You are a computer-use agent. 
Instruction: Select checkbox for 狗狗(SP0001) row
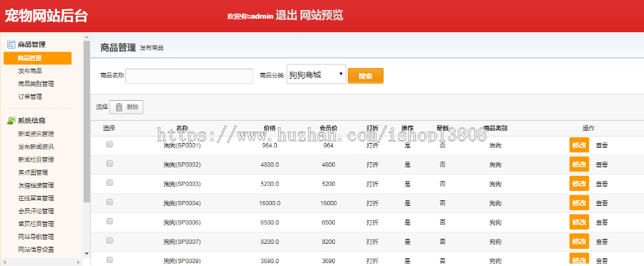109,144
